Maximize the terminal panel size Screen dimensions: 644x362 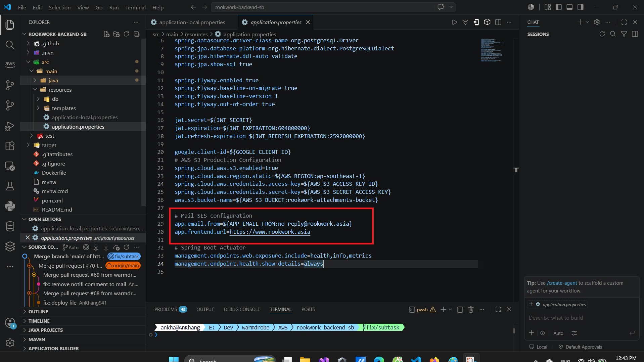pos(498,309)
